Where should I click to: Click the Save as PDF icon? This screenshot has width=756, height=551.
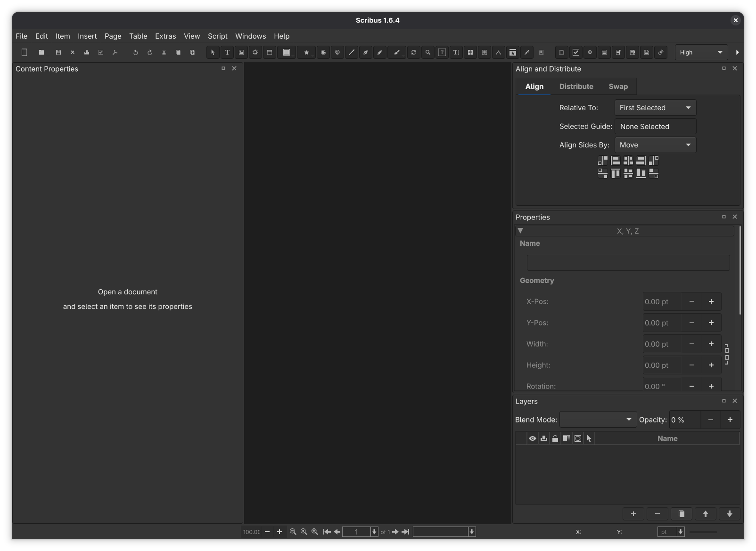tap(115, 52)
